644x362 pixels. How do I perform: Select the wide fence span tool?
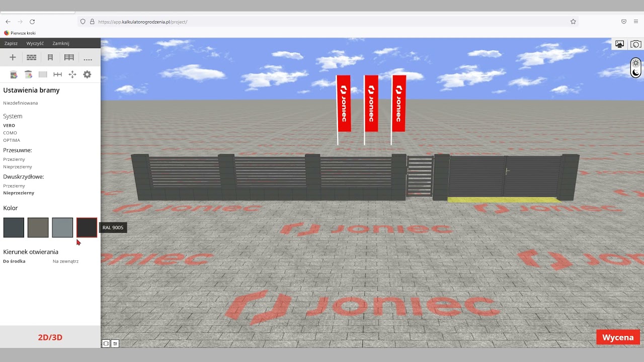69,57
